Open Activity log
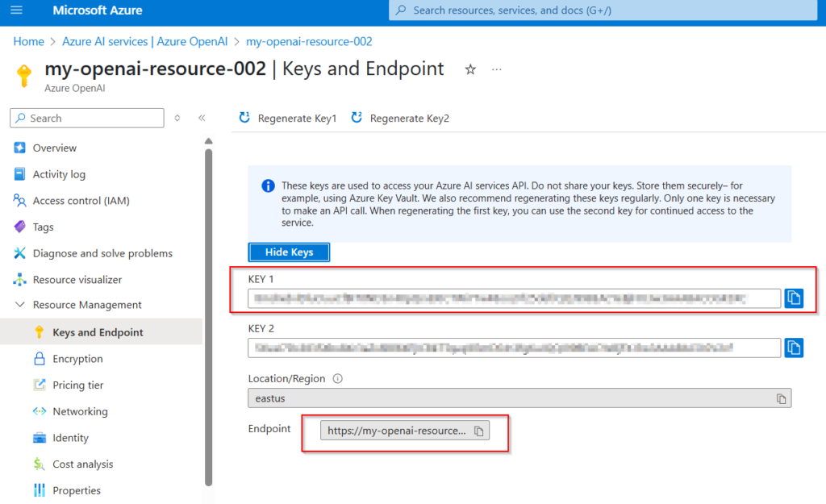This screenshot has height=504, width=826. [x=59, y=174]
